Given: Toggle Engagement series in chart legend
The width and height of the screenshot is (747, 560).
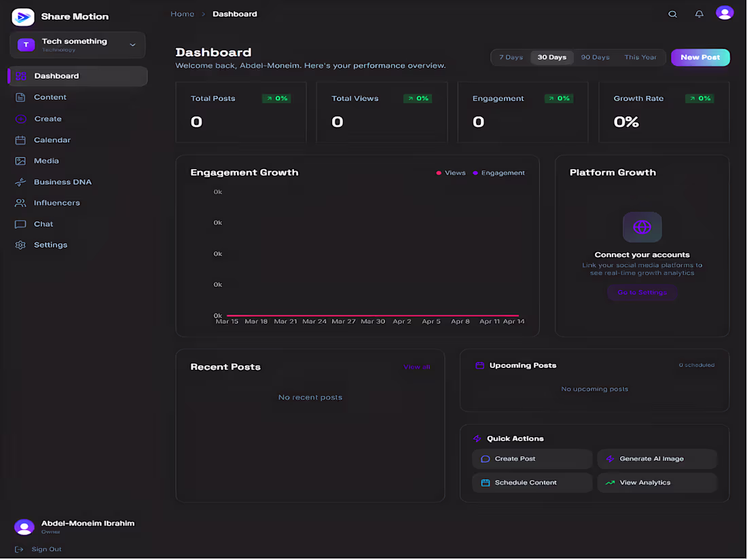Looking at the screenshot, I should pos(498,173).
